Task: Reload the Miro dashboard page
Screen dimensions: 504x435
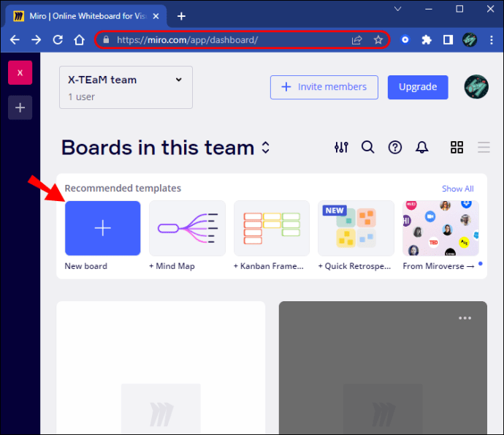Action: 58,40
